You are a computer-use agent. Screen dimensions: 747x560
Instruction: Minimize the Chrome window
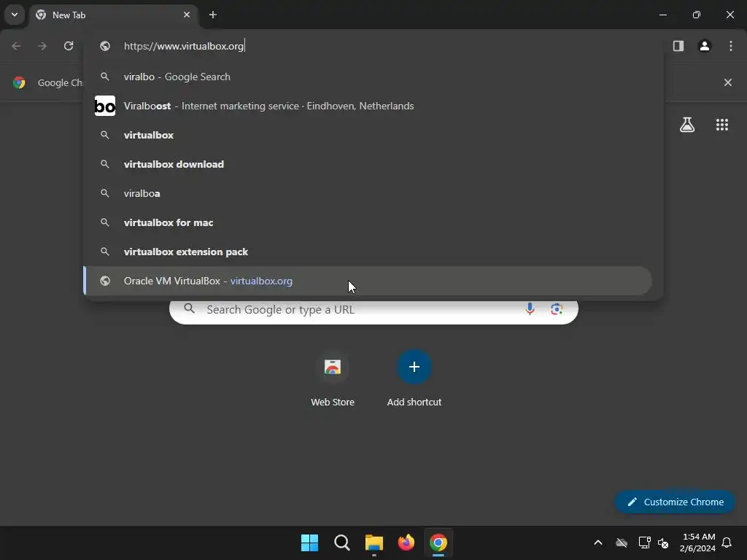tap(662, 15)
